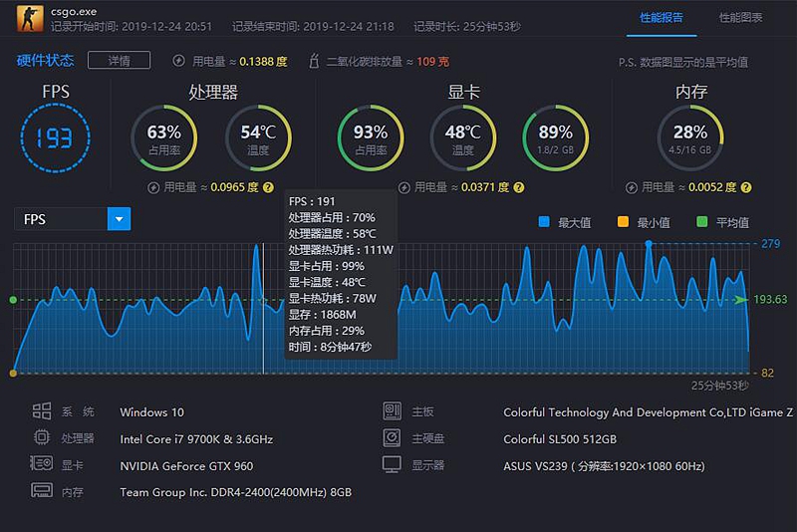
Task: Click NVIDIA GeForce GTX 960 text
Action: (186, 466)
